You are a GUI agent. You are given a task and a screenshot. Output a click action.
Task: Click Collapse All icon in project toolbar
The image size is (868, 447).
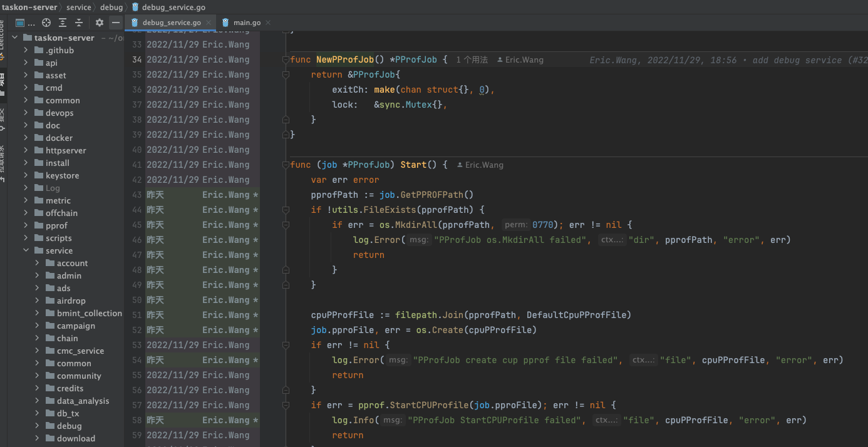coord(79,23)
